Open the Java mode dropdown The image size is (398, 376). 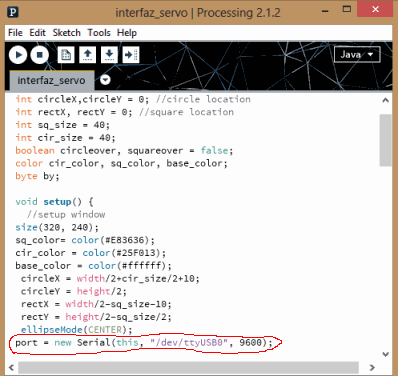click(357, 54)
